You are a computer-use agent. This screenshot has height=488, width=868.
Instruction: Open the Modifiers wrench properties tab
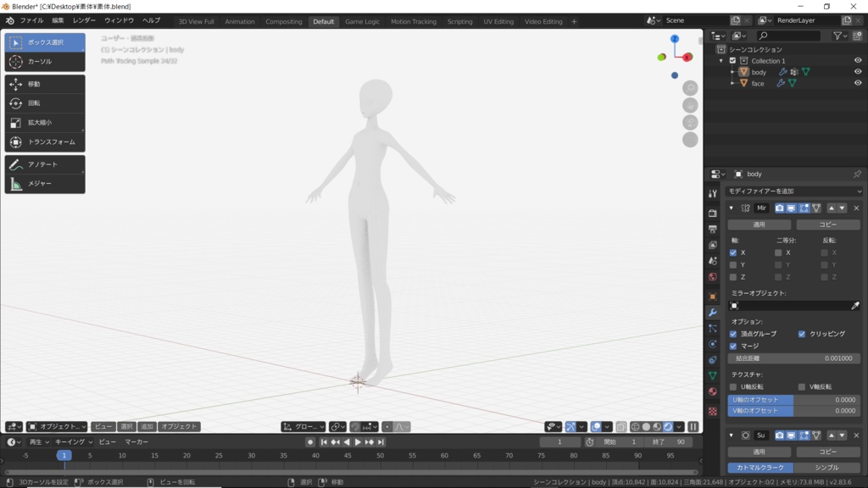point(712,313)
